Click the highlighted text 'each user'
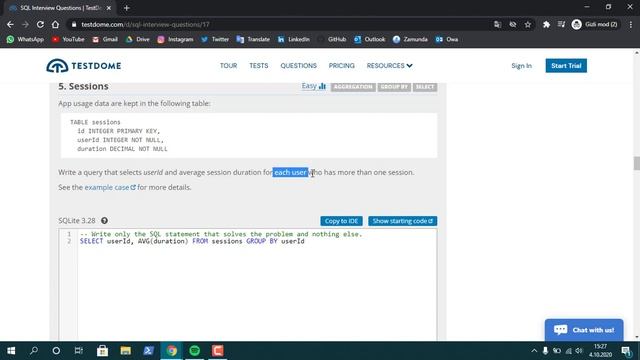The height and width of the screenshot is (360, 640). (x=290, y=172)
